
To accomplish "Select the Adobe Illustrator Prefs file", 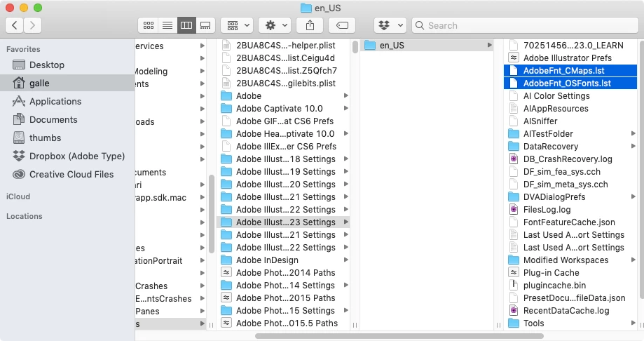I will 570,58.
